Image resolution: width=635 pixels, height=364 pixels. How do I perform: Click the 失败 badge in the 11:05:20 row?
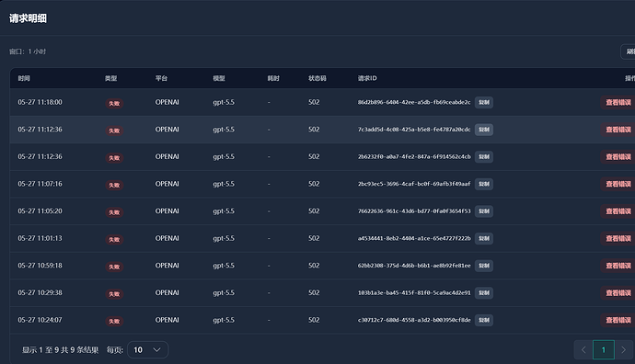point(114,212)
